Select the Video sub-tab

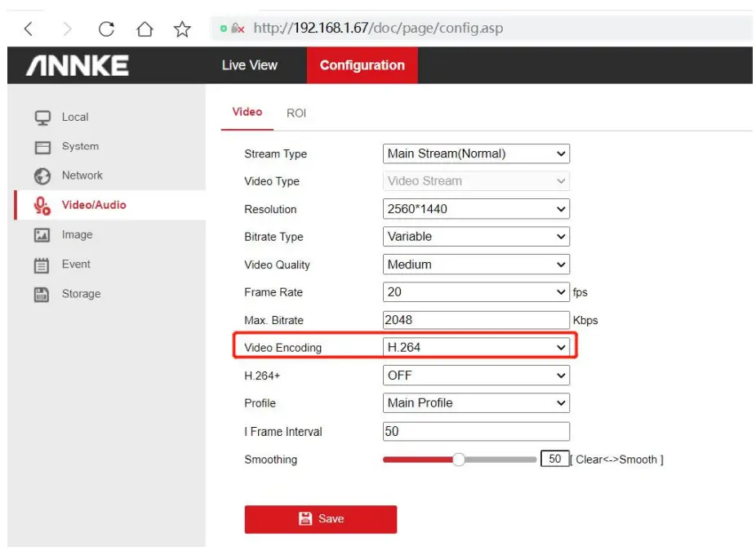(247, 113)
